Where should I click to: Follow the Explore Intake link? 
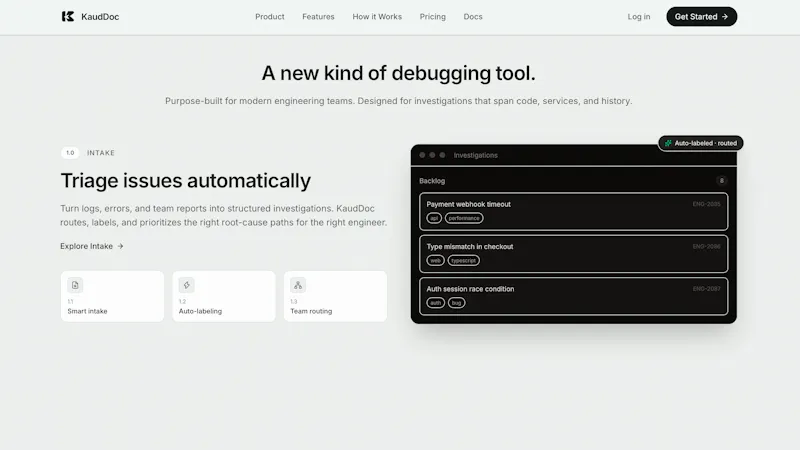click(92, 246)
